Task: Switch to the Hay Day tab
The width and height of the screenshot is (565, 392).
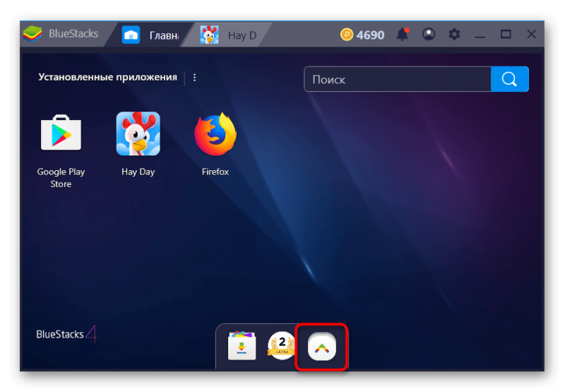Action: [228, 35]
